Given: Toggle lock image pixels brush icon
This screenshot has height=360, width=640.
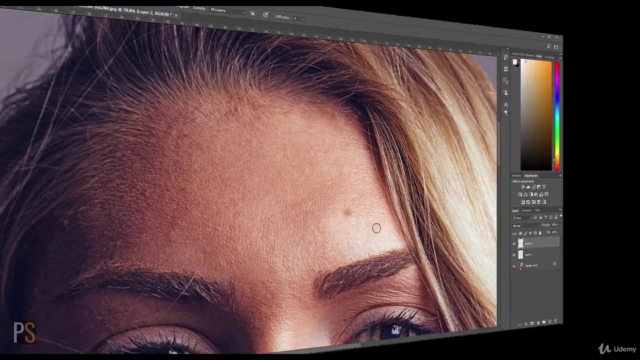Looking at the screenshot, I should click(526, 233).
